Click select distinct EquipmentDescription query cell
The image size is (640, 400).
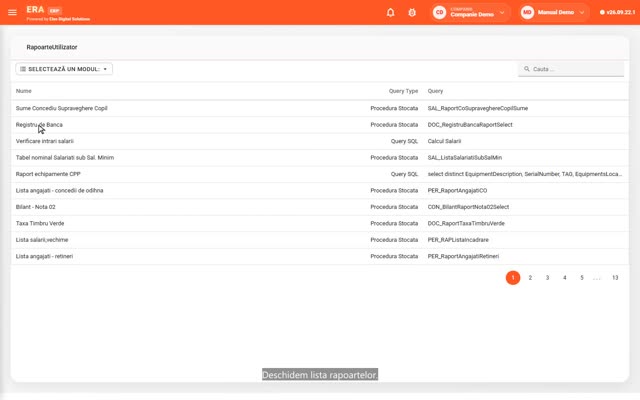click(x=525, y=174)
